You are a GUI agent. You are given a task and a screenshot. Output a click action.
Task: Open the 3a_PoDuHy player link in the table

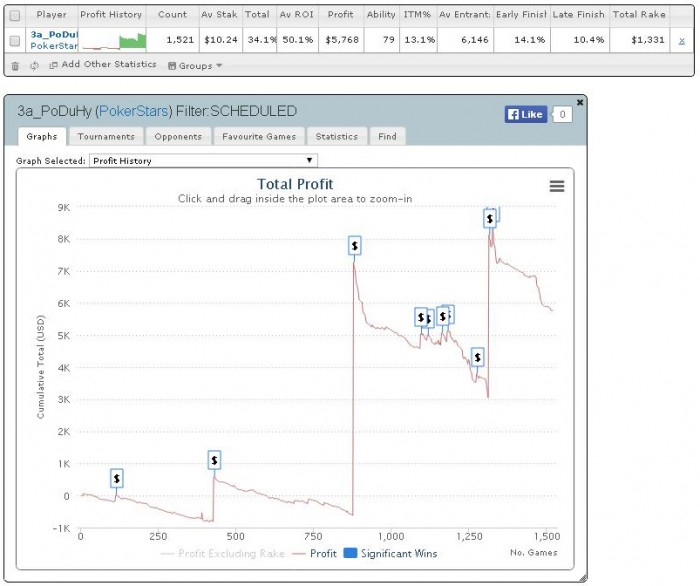[x=54, y=34]
